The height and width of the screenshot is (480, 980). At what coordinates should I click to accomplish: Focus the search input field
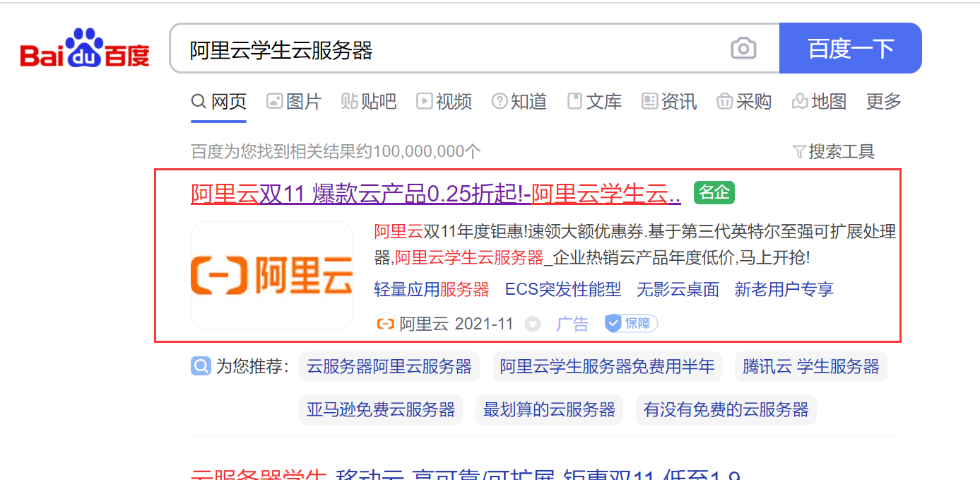(x=452, y=49)
